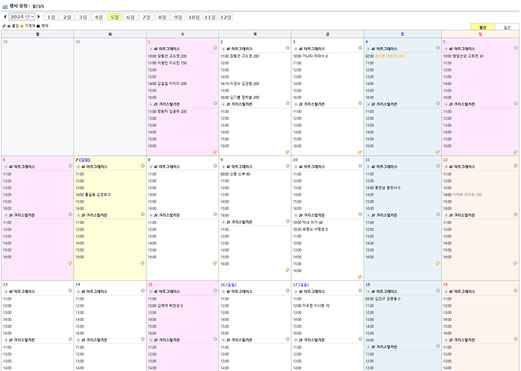521x371 pixels.
Task: Open the 10:00 booking on day 1
Action: tap(167, 56)
